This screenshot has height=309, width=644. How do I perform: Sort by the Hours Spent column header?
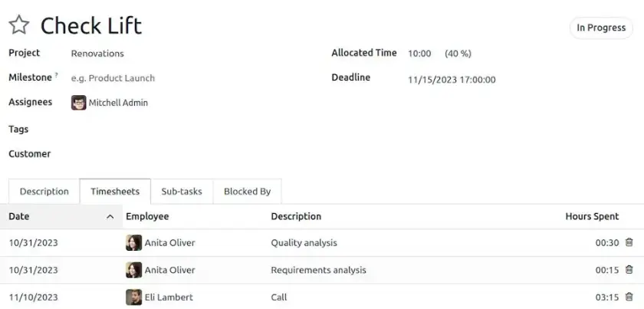(591, 217)
